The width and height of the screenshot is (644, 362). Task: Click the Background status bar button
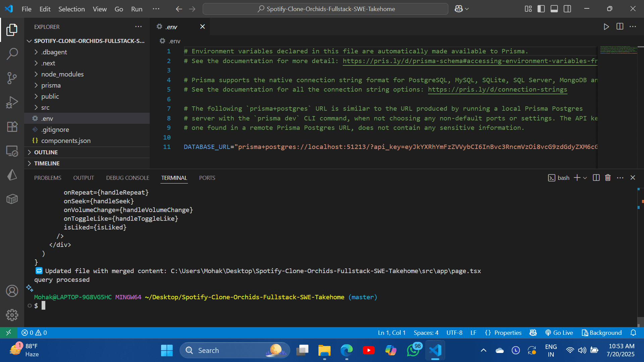click(602, 333)
